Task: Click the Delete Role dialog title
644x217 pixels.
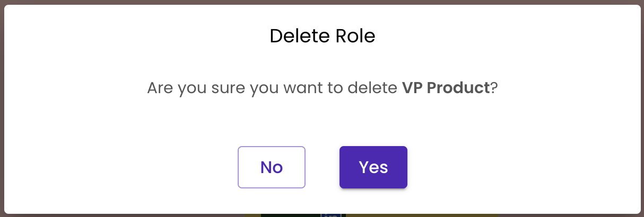Action: (322, 36)
